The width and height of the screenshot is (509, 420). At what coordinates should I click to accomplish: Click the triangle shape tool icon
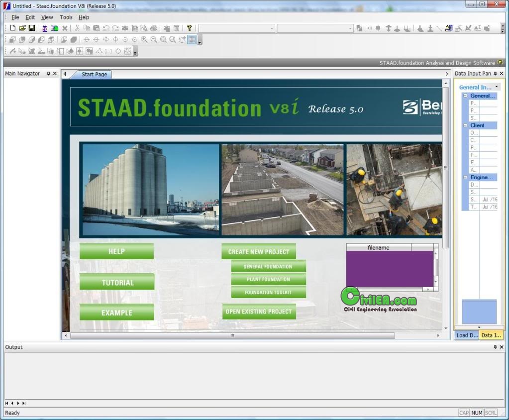coord(99,51)
